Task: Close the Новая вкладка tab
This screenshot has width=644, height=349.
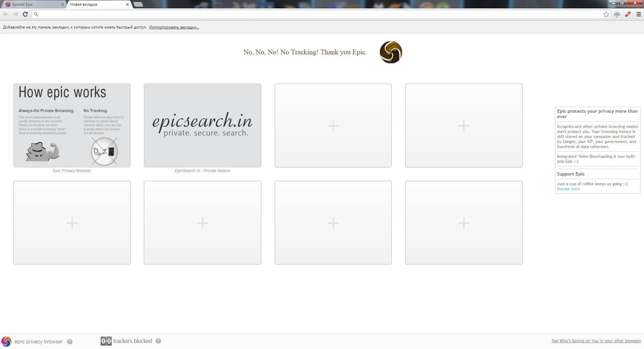Action: (127, 4)
